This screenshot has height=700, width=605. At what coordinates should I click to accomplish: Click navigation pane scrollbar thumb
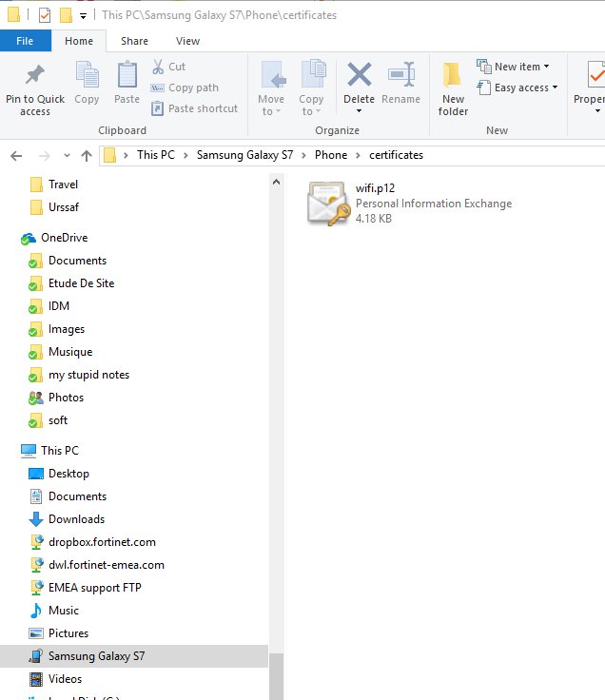click(x=277, y=676)
